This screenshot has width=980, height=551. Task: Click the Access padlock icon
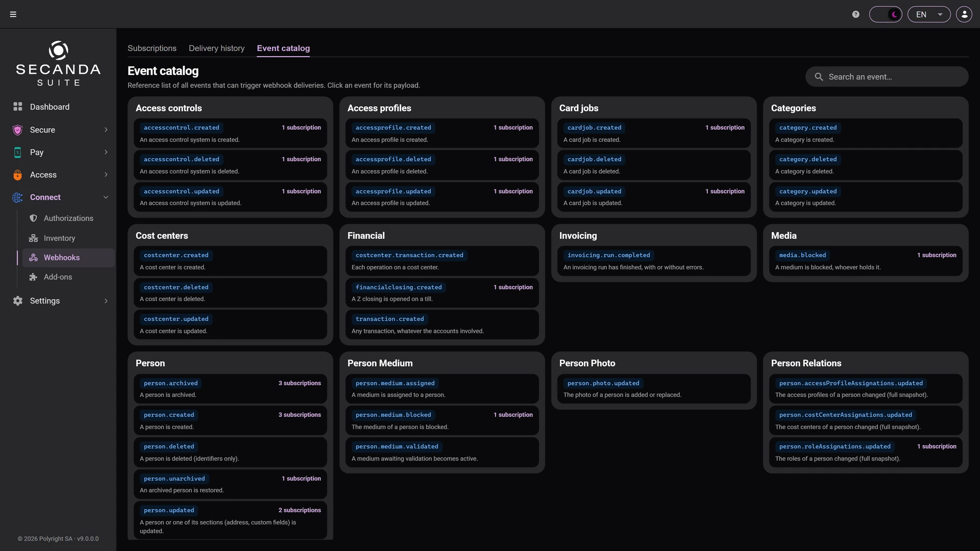[x=18, y=175]
